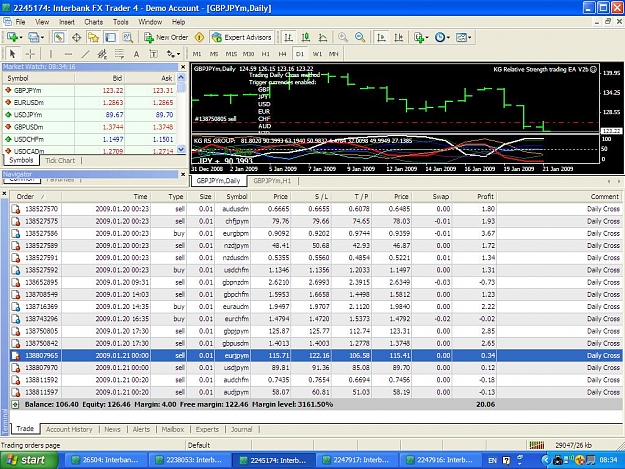Open the MetaEditor yellow diamond icon

[x=199, y=37]
